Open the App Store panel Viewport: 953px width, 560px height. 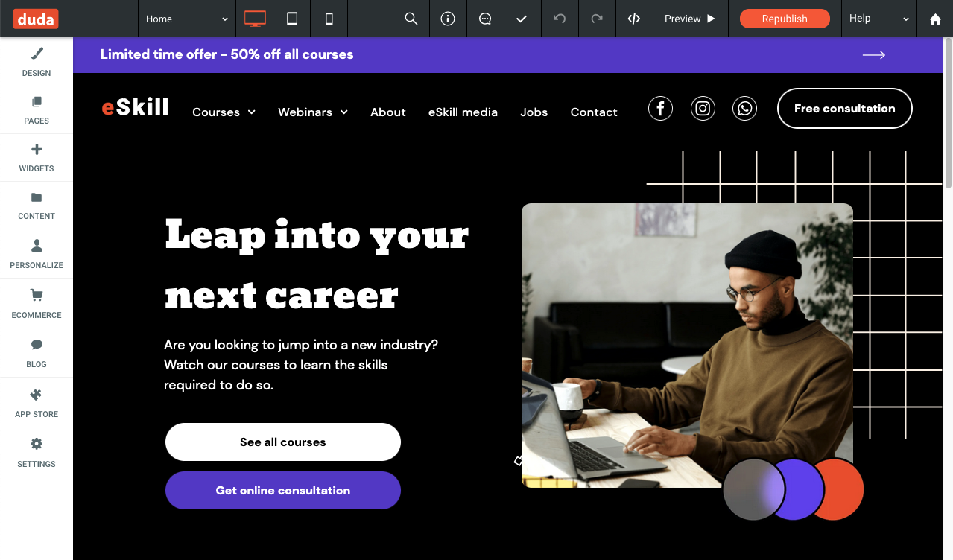click(37, 403)
